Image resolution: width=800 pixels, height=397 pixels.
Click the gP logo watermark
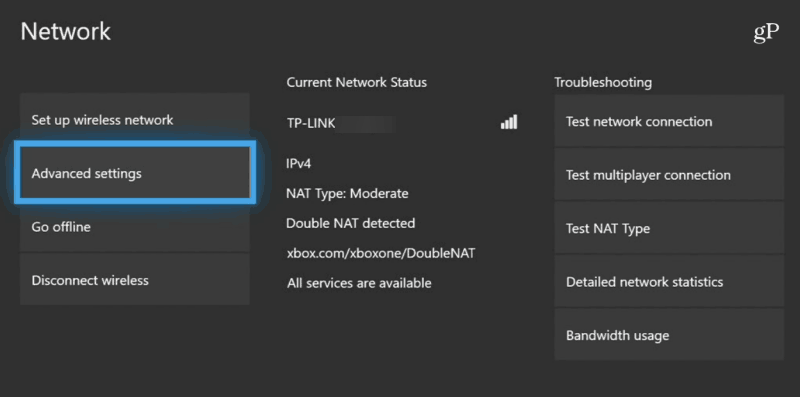tap(766, 32)
